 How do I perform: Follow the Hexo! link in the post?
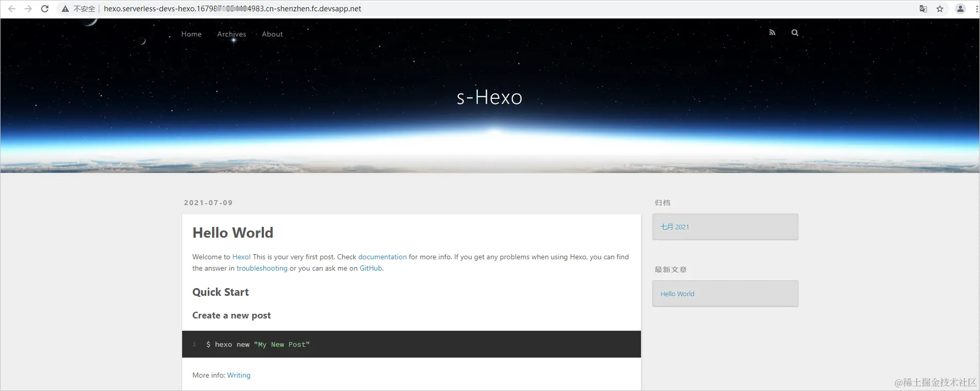pyautogui.click(x=241, y=257)
